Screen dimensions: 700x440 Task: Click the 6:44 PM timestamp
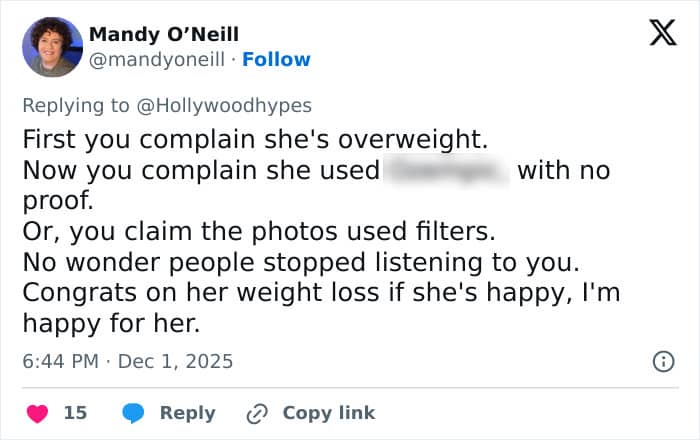pos(60,361)
